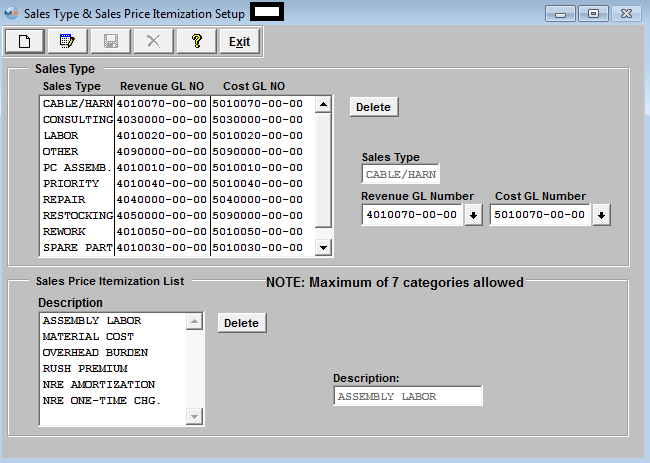Select the REPAIR sales type row

click(x=78, y=200)
